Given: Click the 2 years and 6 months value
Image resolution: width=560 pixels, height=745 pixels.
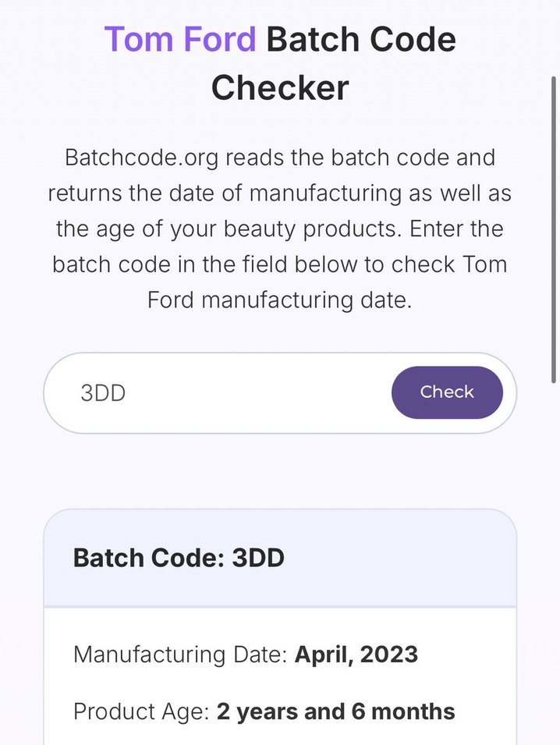Looking at the screenshot, I should (336, 711).
